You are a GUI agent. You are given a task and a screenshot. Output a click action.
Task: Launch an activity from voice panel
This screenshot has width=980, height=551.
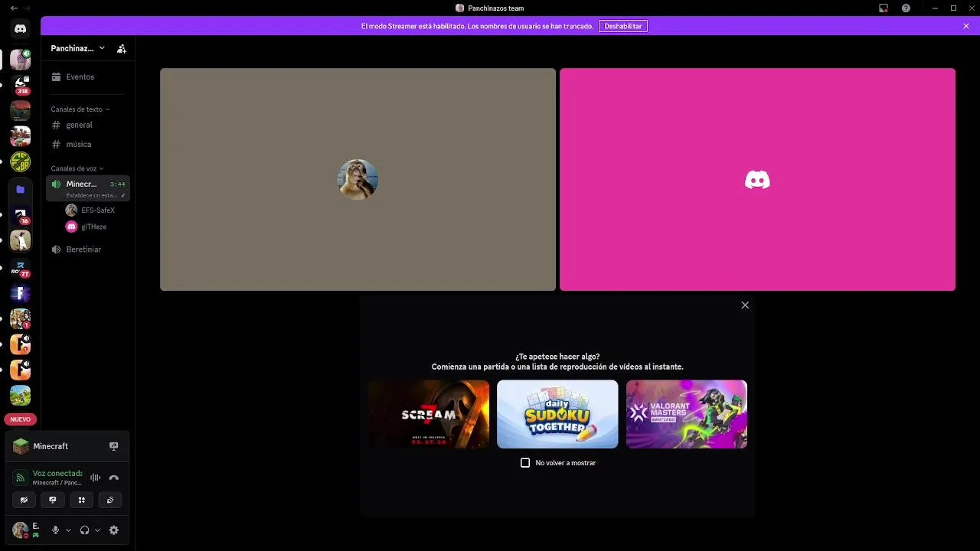[x=81, y=500]
